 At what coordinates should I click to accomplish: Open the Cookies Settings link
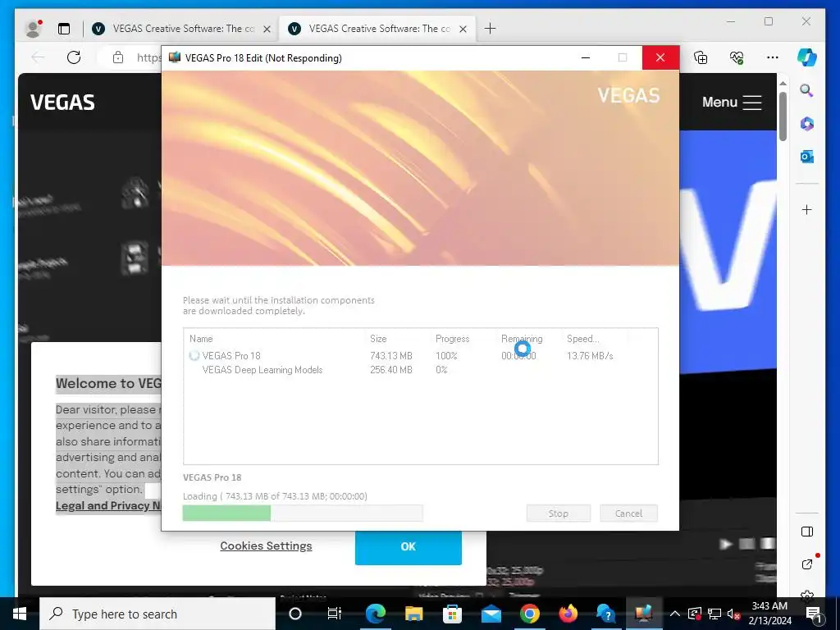[266, 546]
